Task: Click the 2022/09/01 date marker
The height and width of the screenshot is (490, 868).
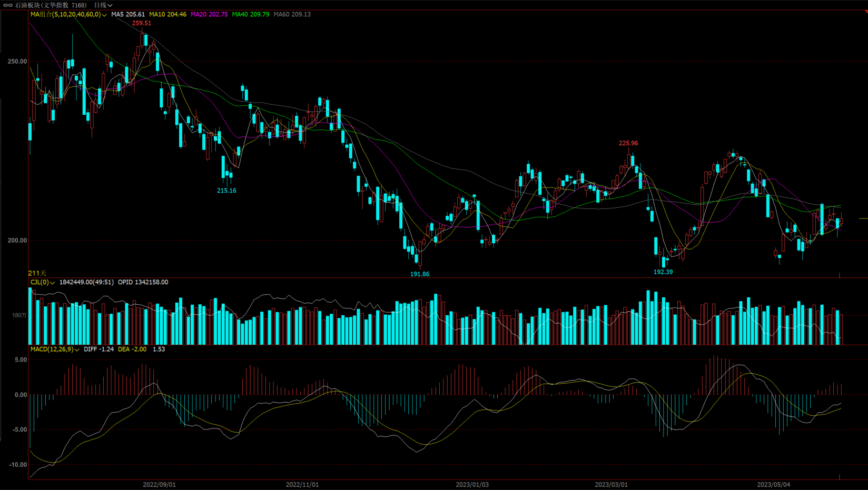Action: pos(160,485)
